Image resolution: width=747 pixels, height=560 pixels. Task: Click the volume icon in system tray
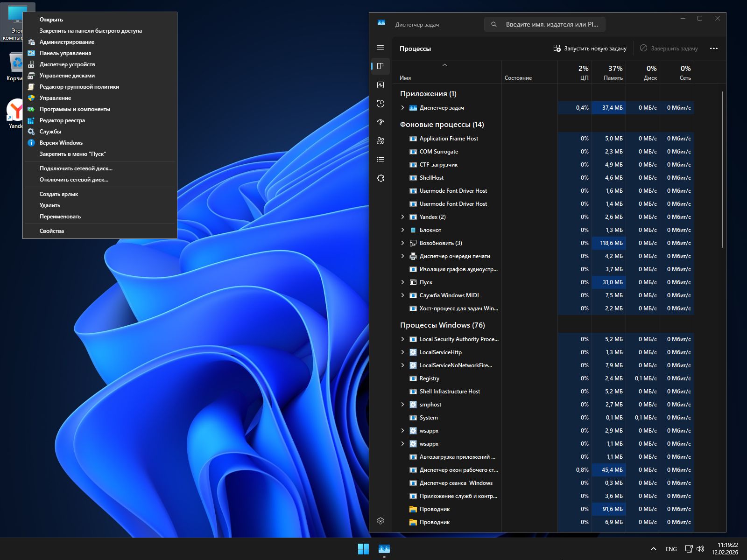(700, 549)
